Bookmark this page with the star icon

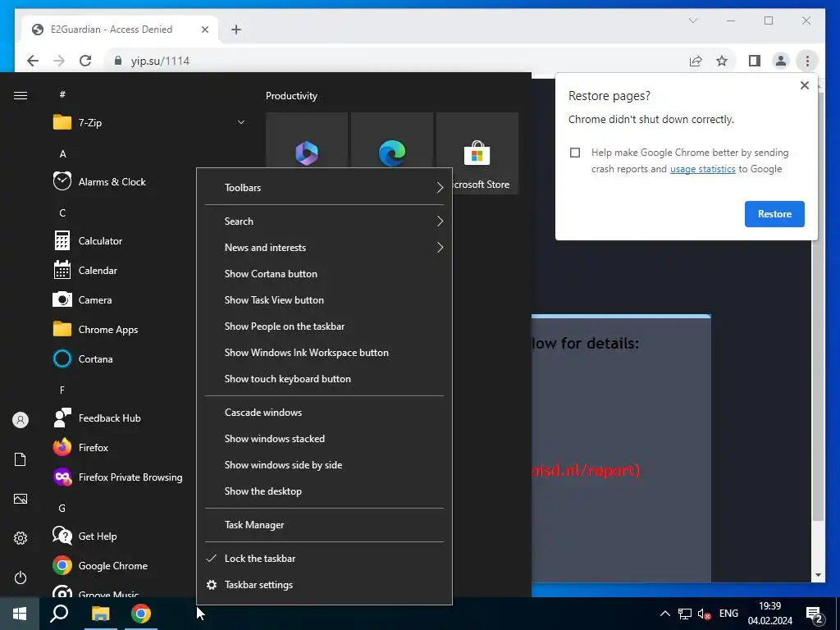point(722,61)
